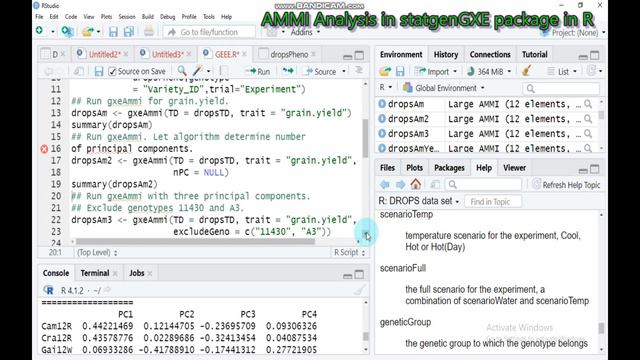Open the Source options dropdown arrow
Viewport: 640px width, 360px height.
[344, 71]
